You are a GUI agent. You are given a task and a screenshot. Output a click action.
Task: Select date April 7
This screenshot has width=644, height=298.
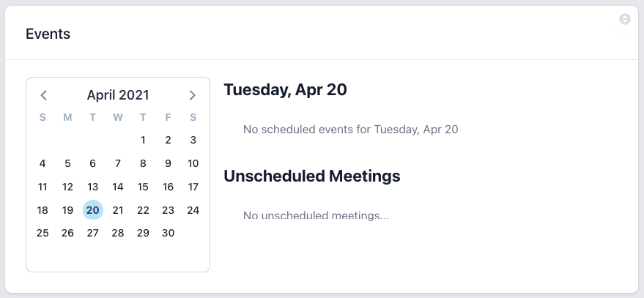pyautogui.click(x=118, y=164)
